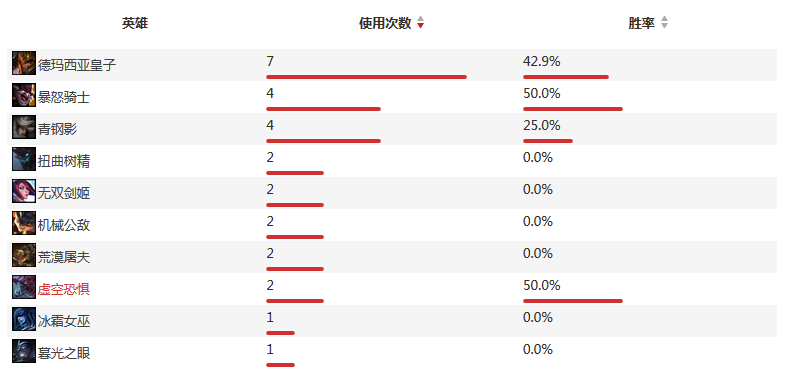Click the 英雄 column header
The height and width of the screenshot is (379, 787).
pyautogui.click(x=135, y=23)
